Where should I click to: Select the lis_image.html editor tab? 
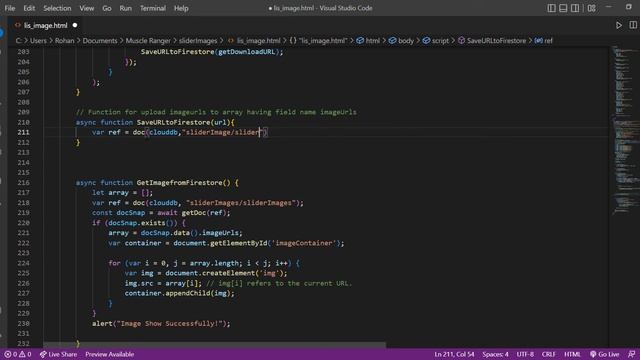tap(45, 25)
